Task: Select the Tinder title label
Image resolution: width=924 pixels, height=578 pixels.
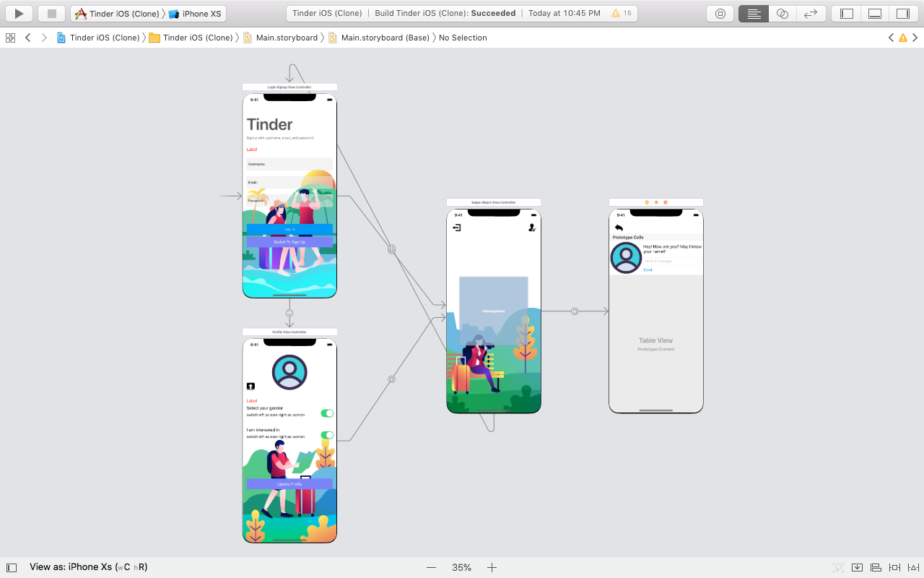Action: (270, 124)
